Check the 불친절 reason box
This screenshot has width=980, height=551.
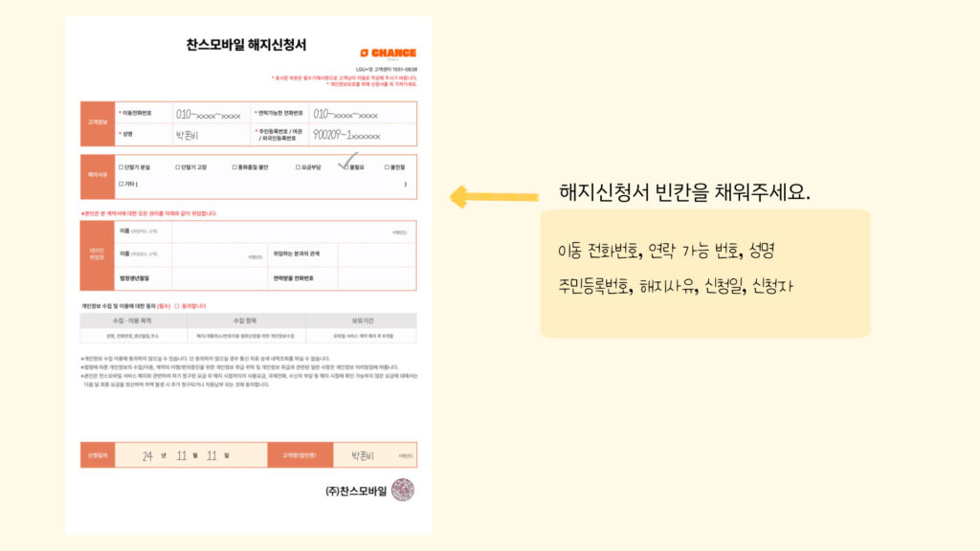coord(387,167)
